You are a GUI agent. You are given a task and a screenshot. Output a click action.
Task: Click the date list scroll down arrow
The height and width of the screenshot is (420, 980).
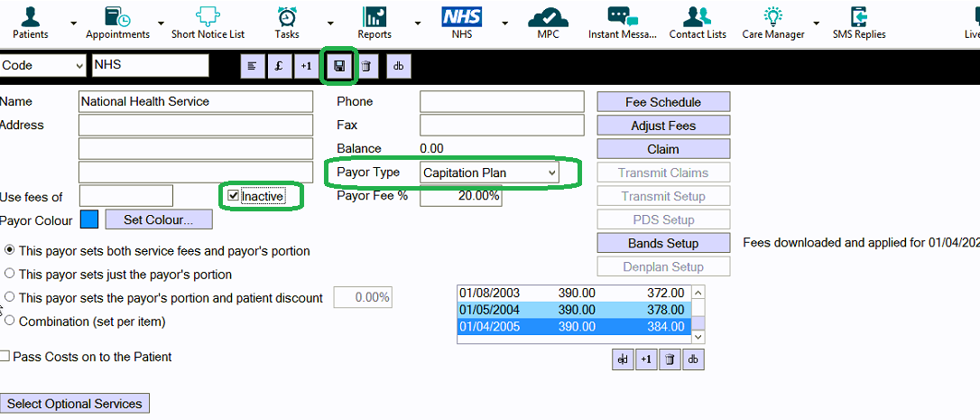coord(698,337)
